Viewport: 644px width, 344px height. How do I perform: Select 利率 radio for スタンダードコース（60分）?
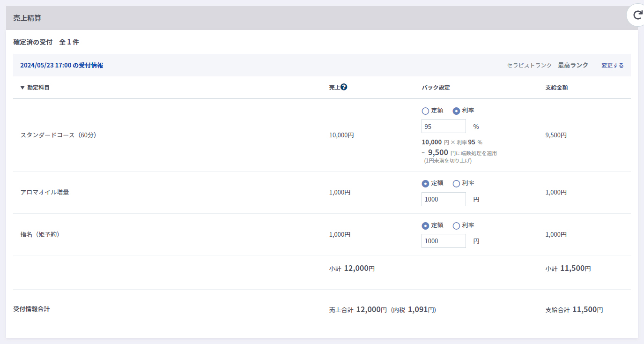point(456,111)
